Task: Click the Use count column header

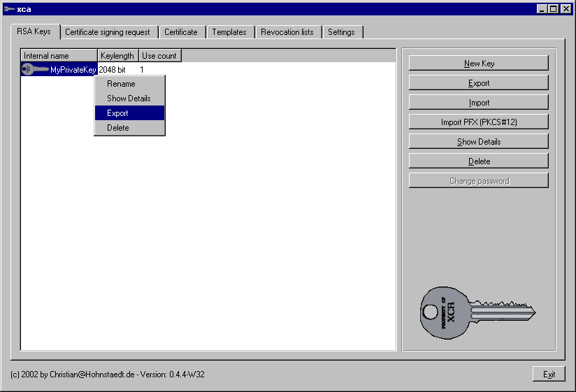Action: click(x=159, y=55)
